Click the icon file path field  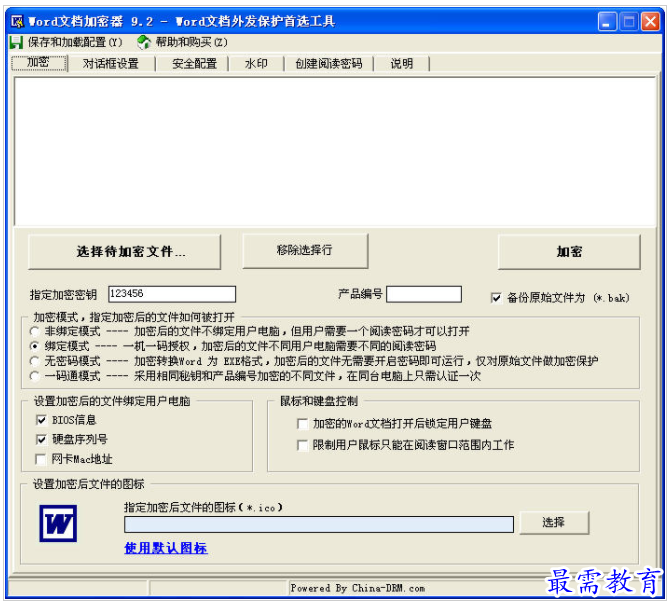click(319, 525)
